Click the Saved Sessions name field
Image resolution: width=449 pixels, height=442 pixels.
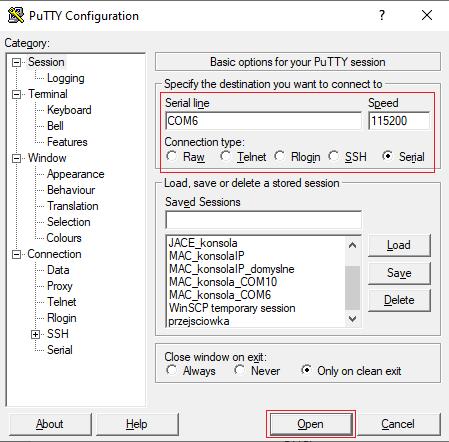point(263,219)
